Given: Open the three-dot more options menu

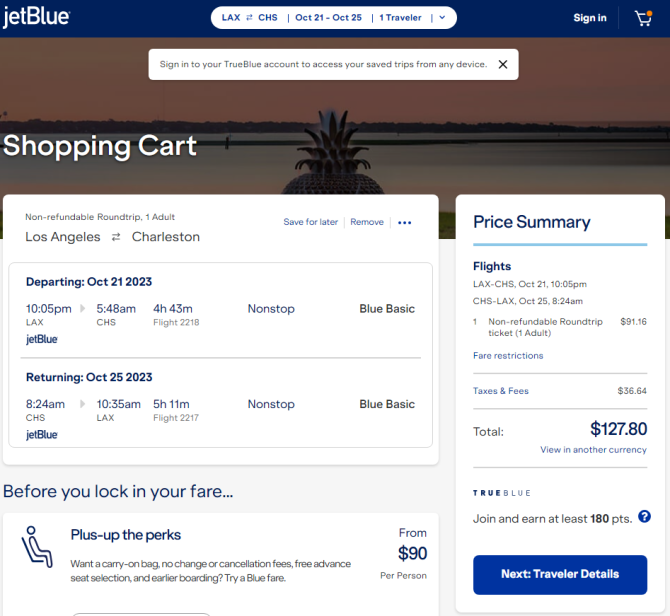Looking at the screenshot, I should pos(404,223).
